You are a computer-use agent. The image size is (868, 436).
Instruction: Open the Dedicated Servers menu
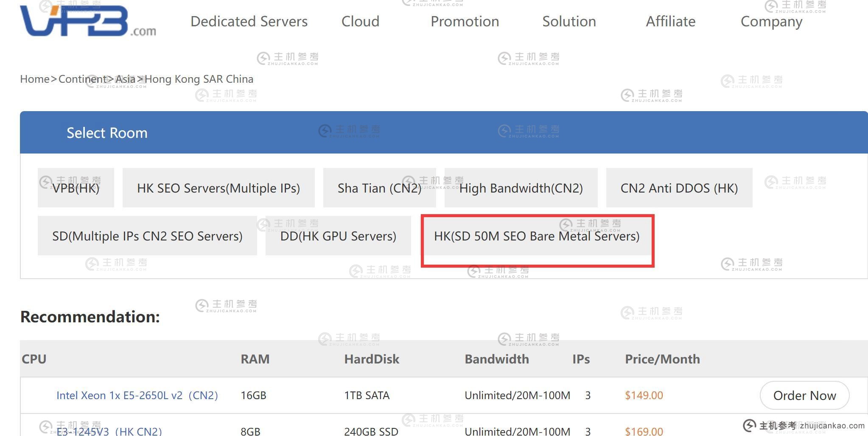tap(249, 21)
